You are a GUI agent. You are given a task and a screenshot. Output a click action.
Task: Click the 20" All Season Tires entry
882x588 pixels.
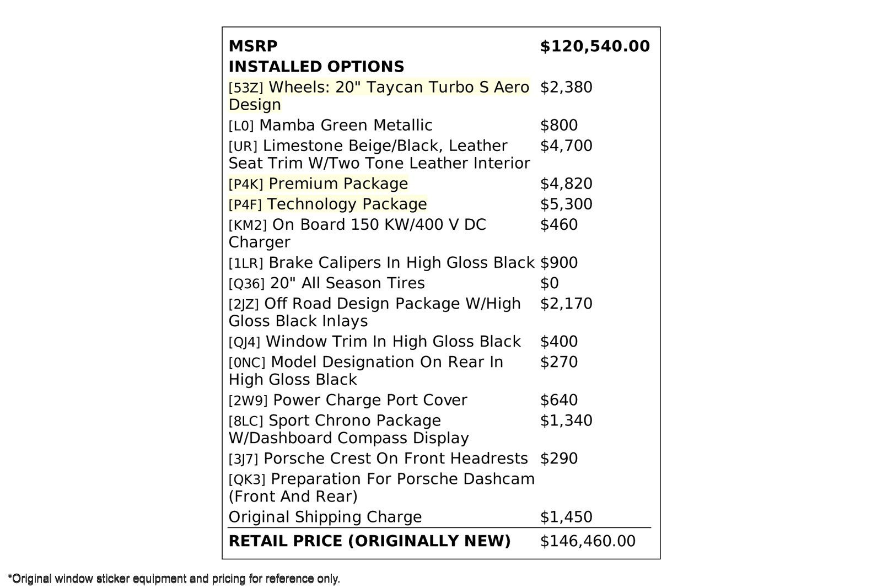click(x=327, y=283)
